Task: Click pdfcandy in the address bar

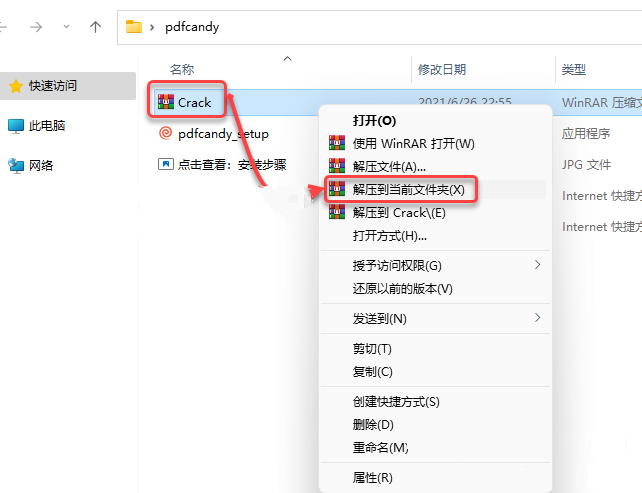Action: coord(192,27)
